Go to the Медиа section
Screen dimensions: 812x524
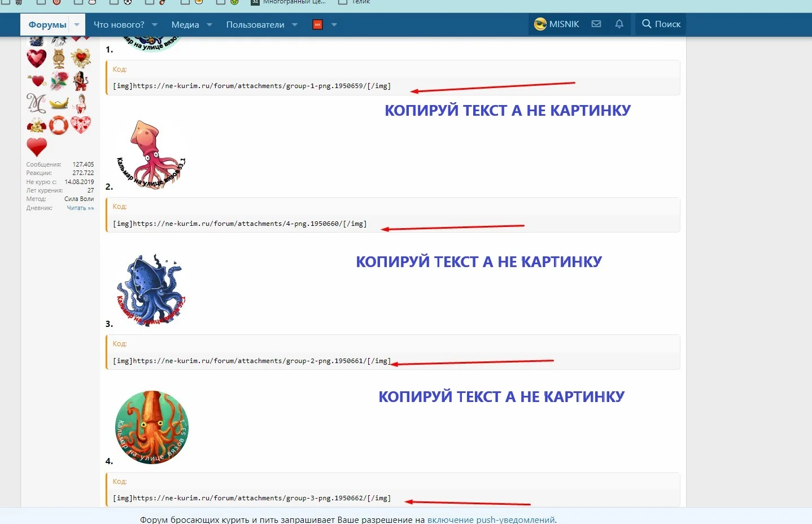click(x=185, y=25)
